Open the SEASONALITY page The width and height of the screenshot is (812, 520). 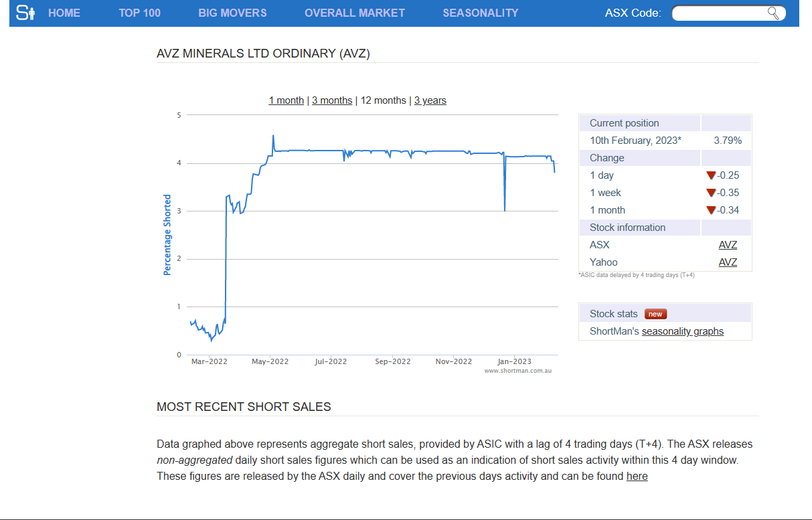(x=480, y=13)
